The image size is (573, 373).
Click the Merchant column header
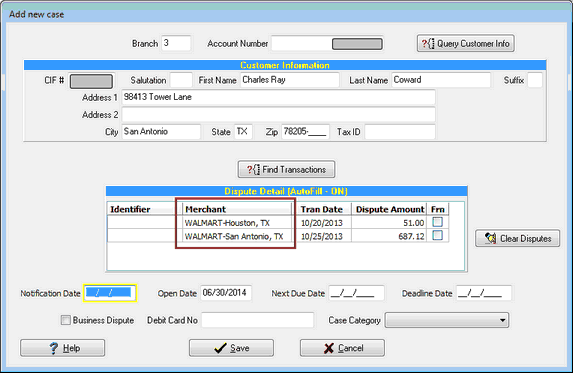point(237,209)
